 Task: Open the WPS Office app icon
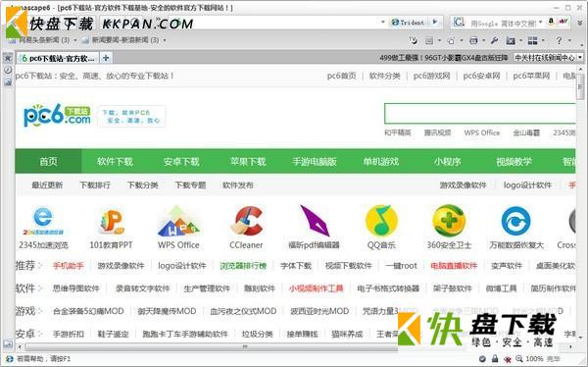coord(178,221)
